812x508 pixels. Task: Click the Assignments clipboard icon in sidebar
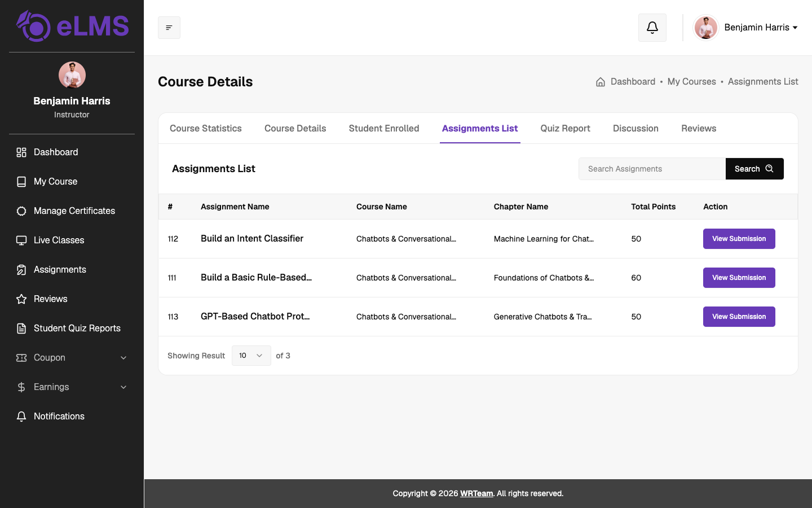click(x=21, y=270)
